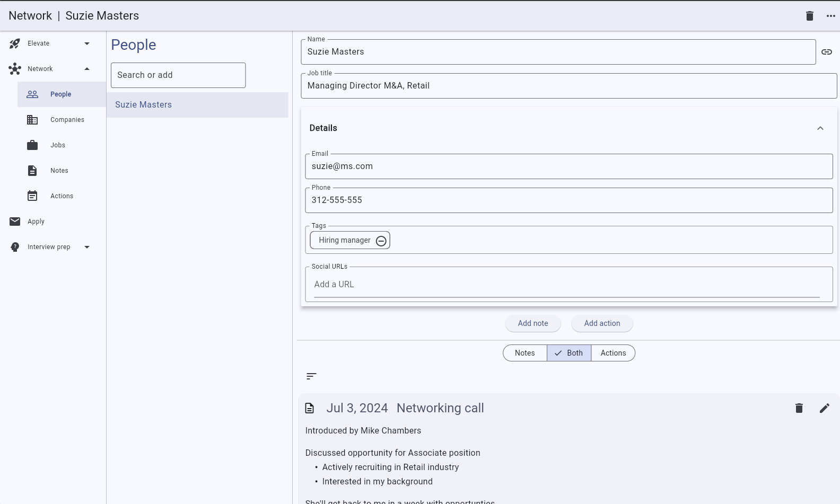This screenshot has width=840, height=504.
Task: Select the Both filter toggle
Action: 569,353
